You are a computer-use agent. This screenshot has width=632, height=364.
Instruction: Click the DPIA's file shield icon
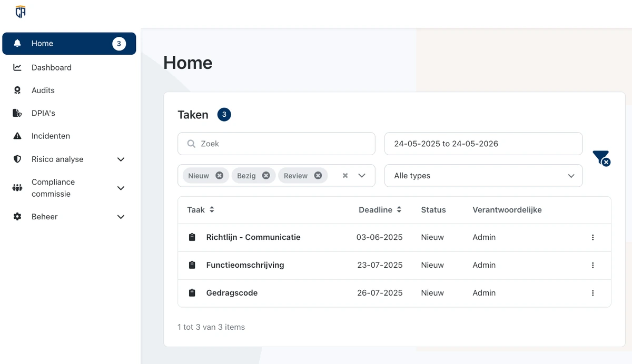17,113
